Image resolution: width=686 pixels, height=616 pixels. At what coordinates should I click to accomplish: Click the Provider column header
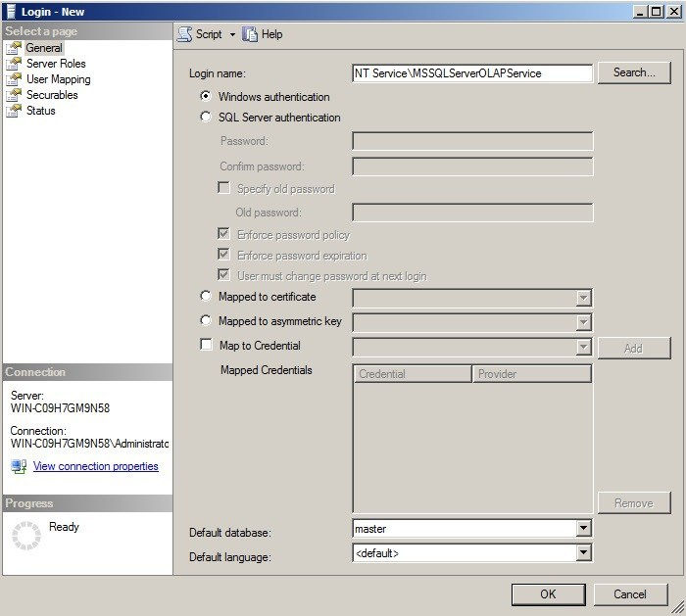(x=531, y=374)
